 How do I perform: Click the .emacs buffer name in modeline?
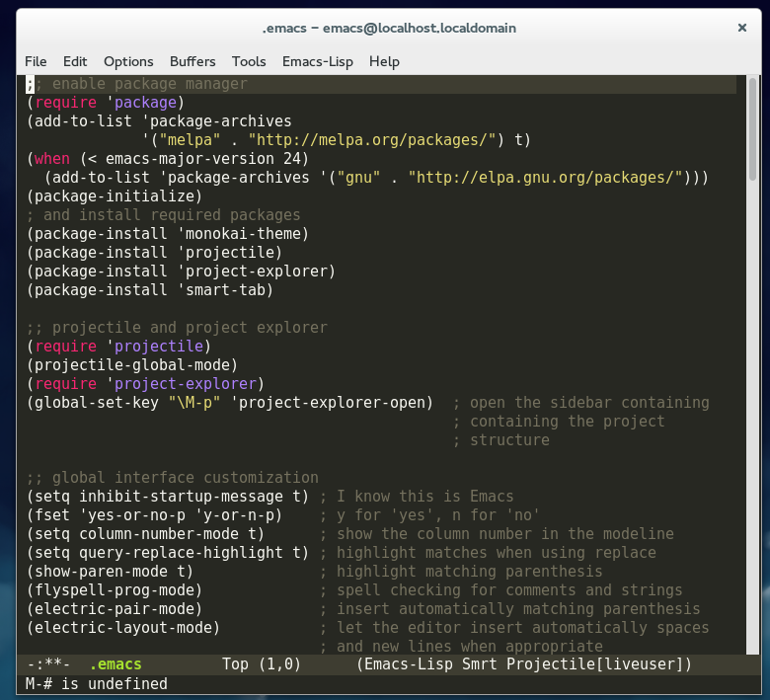(x=115, y=664)
